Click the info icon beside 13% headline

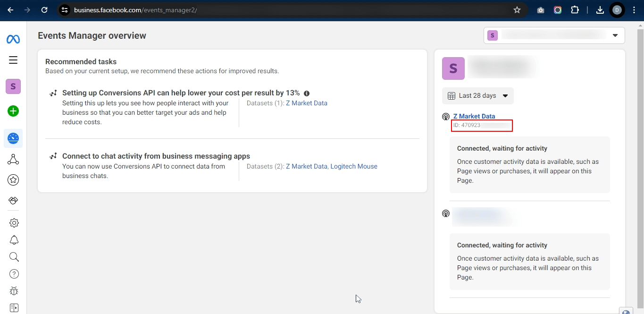(x=307, y=93)
